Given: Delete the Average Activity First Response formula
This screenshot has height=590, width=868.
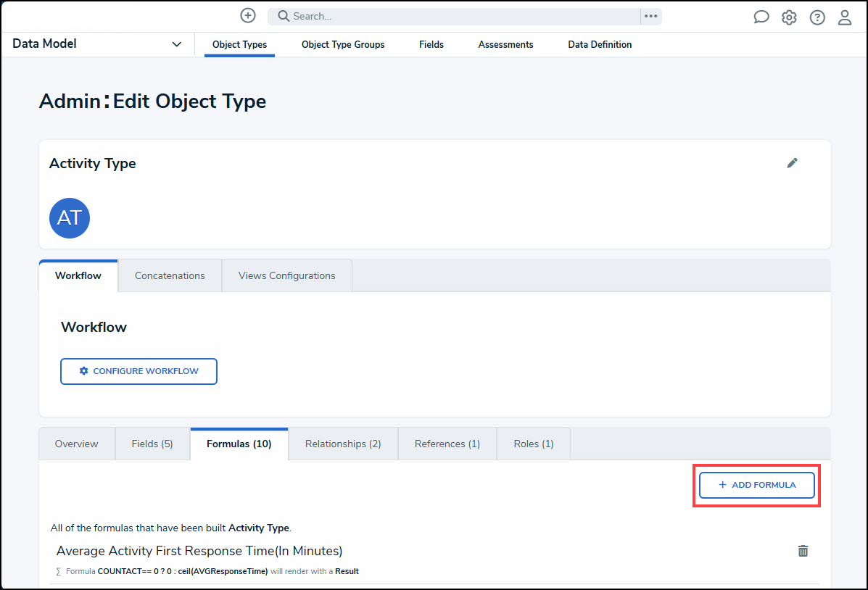Looking at the screenshot, I should coord(803,551).
